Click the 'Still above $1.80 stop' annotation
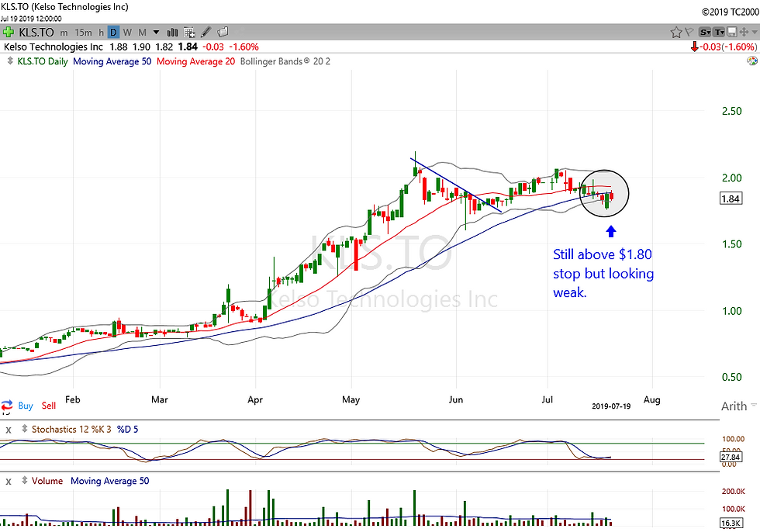760x532 pixels. point(603,273)
